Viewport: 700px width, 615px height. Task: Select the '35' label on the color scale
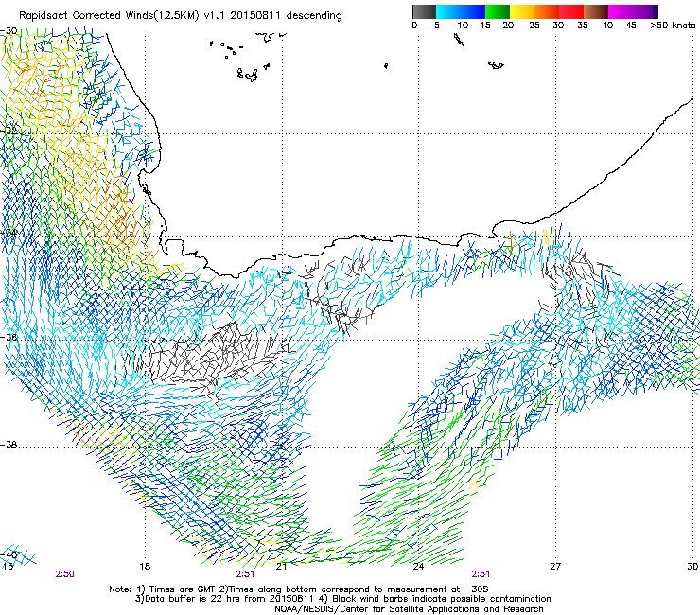click(x=583, y=26)
